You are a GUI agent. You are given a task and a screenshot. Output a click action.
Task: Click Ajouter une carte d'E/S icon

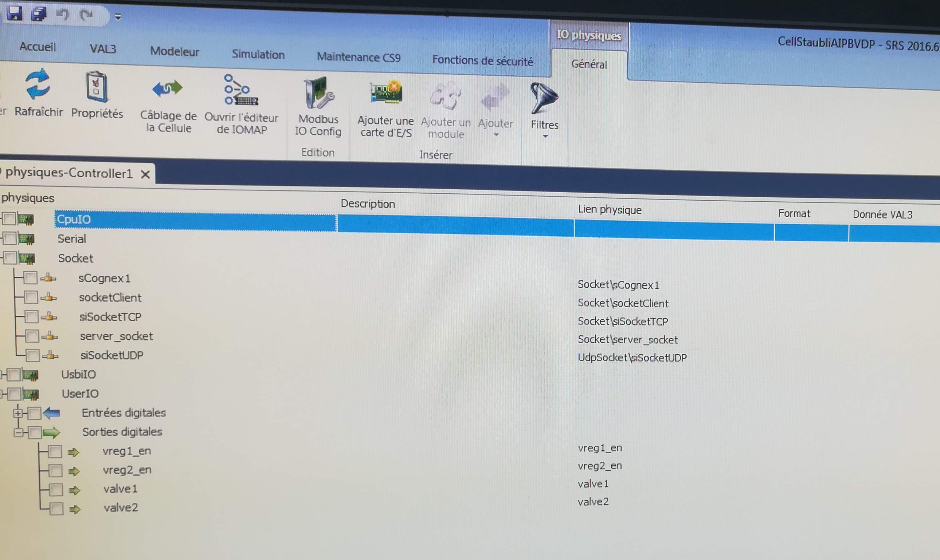click(x=386, y=93)
